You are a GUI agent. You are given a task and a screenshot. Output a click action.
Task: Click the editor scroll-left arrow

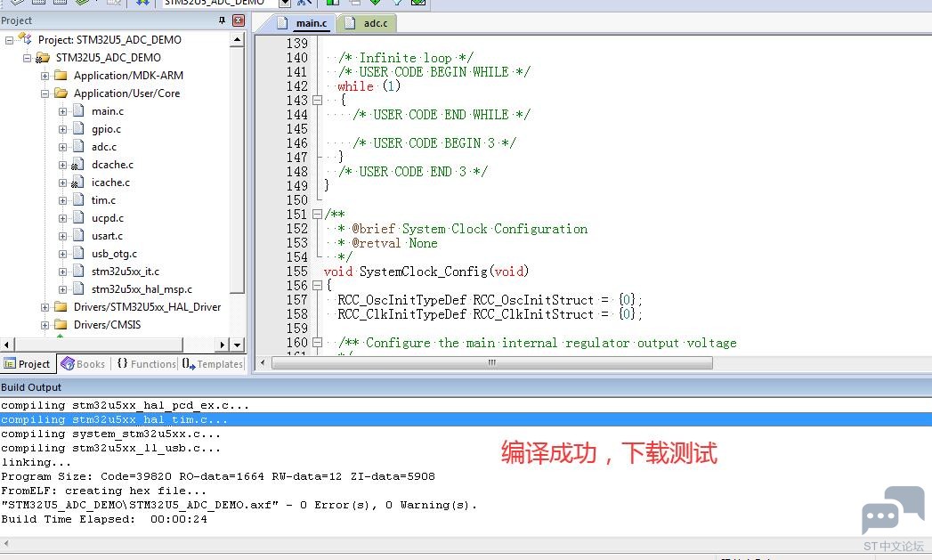point(263,362)
